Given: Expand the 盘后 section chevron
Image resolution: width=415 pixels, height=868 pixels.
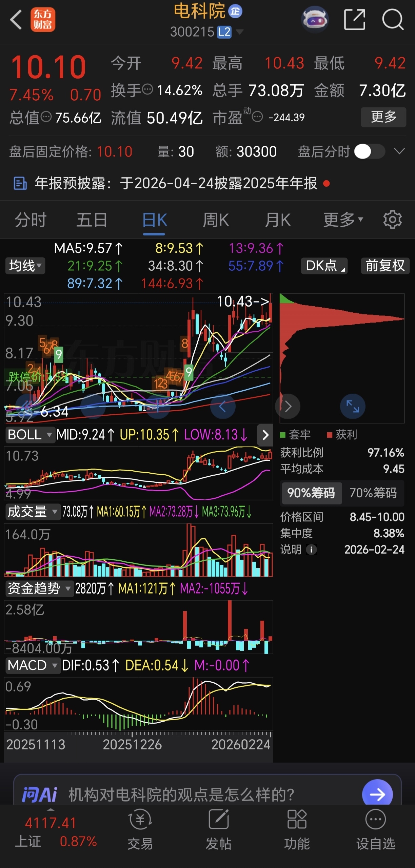Looking at the screenshot, I should (400, 151).
